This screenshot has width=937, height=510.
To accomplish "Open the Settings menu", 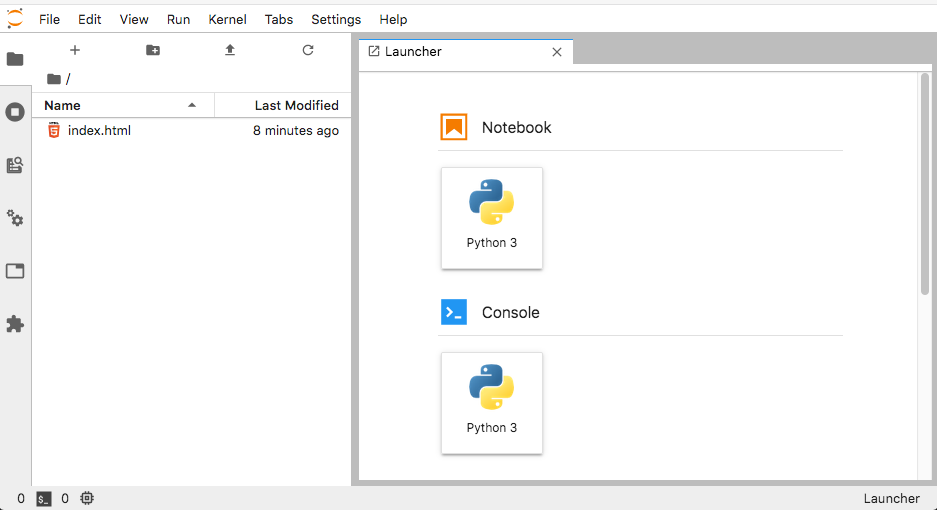I will [x=336, y=19].
